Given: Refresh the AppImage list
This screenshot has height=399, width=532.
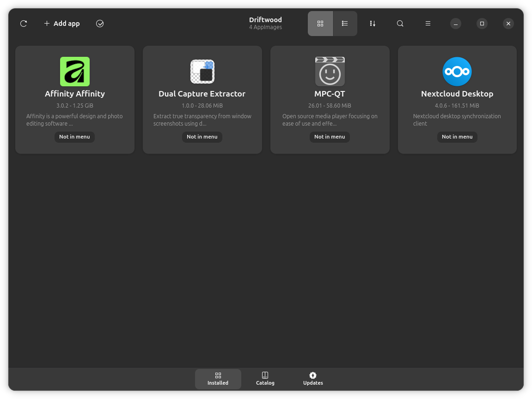Looking at the screenshot, I should click(24, 23).
